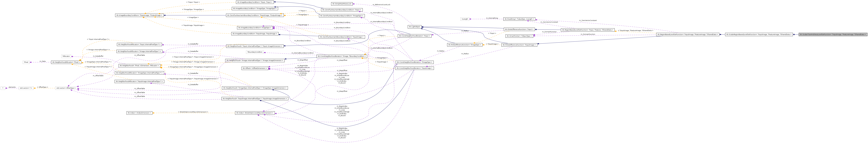The height and width of the screenshot is (143, 868).
Task: Open itk::ZeroFluxNeumannBoundaryCondition< TImageType > node
Action: 342,16
